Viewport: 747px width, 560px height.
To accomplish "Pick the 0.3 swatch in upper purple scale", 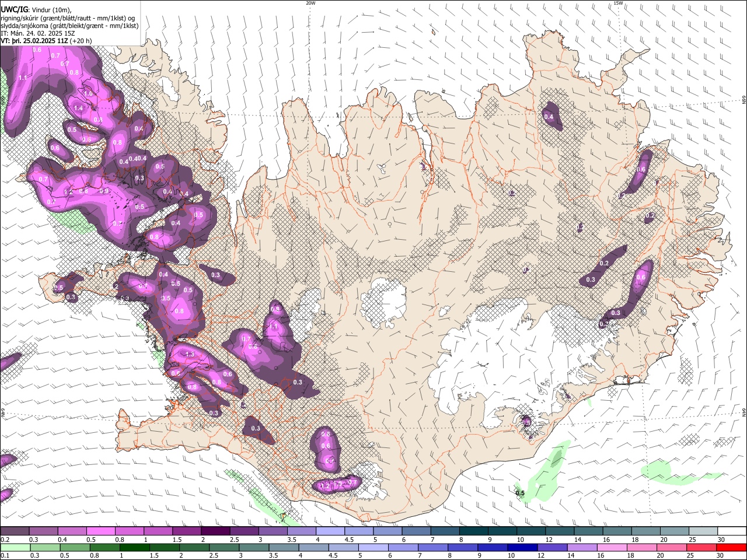I will pyautogui.click(x=43, y=531).
